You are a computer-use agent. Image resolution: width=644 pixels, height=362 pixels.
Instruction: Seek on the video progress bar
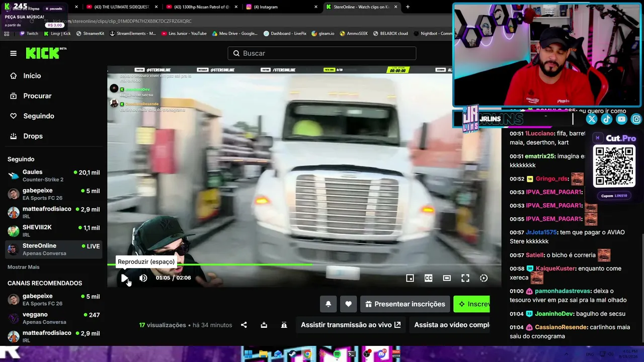click(304, 264)
